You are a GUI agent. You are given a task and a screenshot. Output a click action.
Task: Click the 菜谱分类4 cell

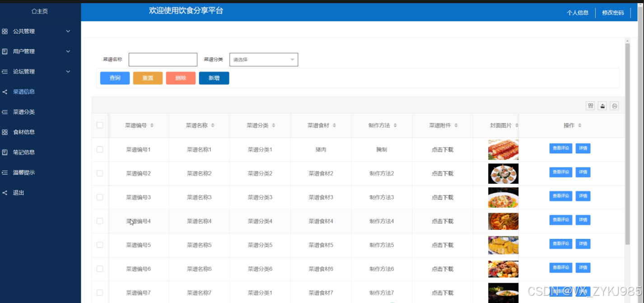(x=260, y=221)
